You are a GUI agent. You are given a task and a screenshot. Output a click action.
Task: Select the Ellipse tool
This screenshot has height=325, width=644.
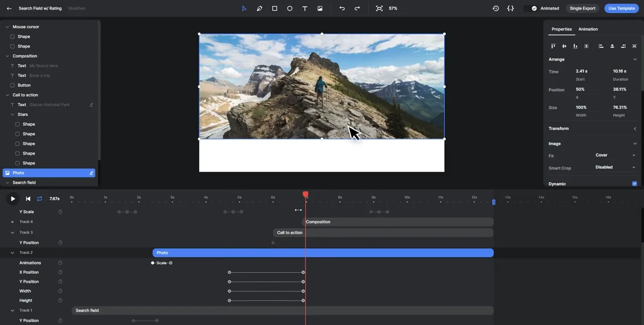click(289, 8)
